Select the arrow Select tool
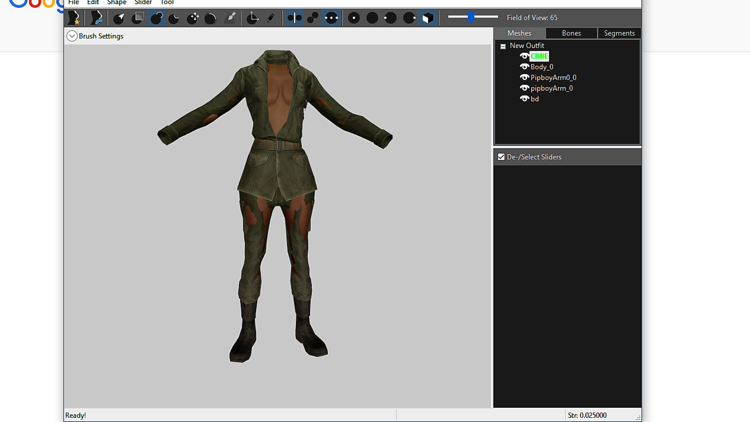This screenshot has height=422, width=750. pyautogui.click(x=119, y=18)
